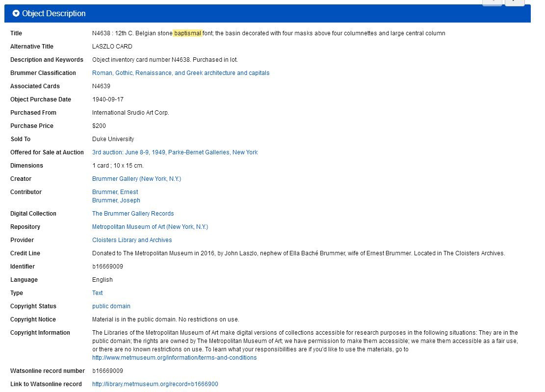Click the previous record arrow button
Screen dimensions: 545x392
(x=492, y=2)
